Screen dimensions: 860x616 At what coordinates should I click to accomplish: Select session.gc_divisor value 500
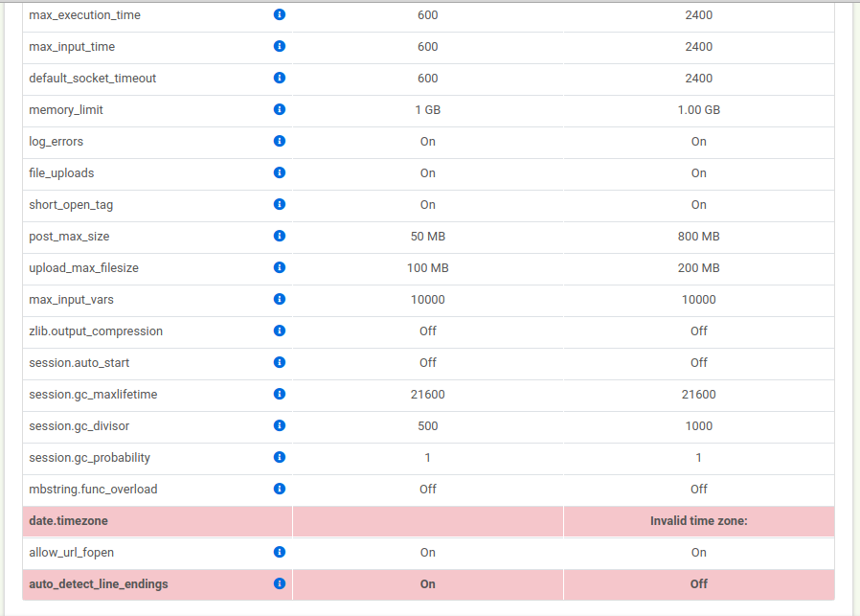428,425
